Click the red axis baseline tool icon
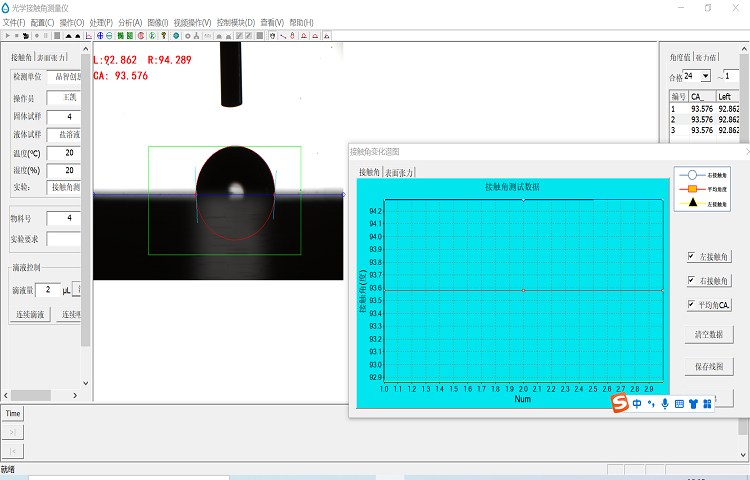Screen dimensions: 750x480 tap(88, 35)
